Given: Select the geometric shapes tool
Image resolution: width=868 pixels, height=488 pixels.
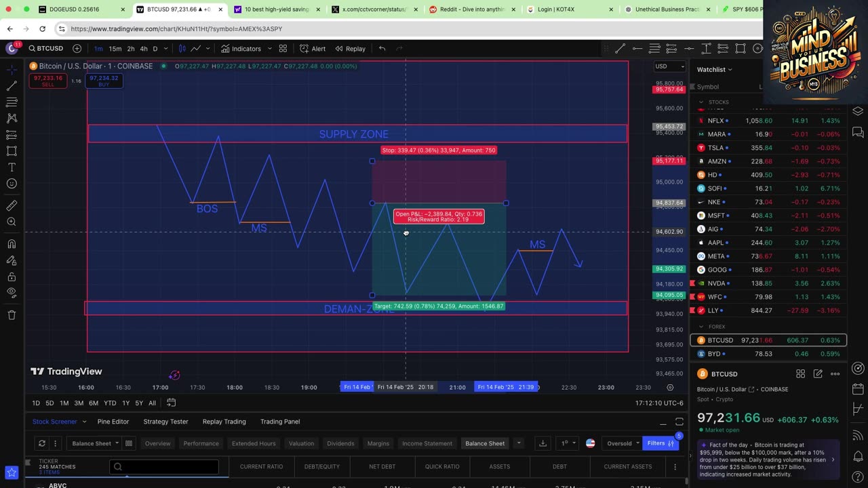Looking at the screenshot, I should click(x=12, y=151).
